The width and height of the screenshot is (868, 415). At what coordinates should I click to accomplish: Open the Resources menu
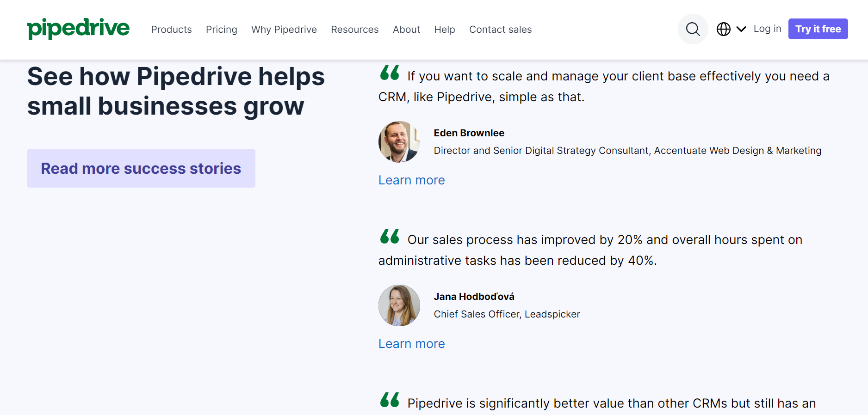click(354, 30)
